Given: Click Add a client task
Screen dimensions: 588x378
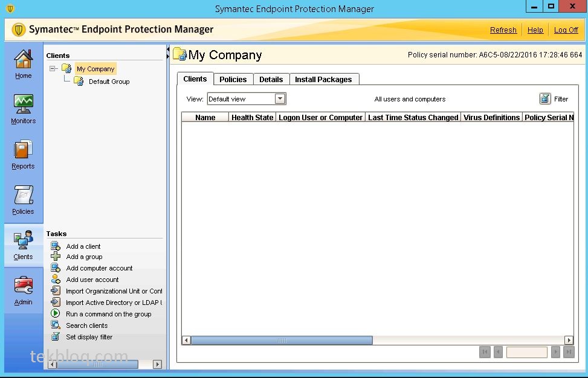Looking at the screenshot, I should 83,246.
